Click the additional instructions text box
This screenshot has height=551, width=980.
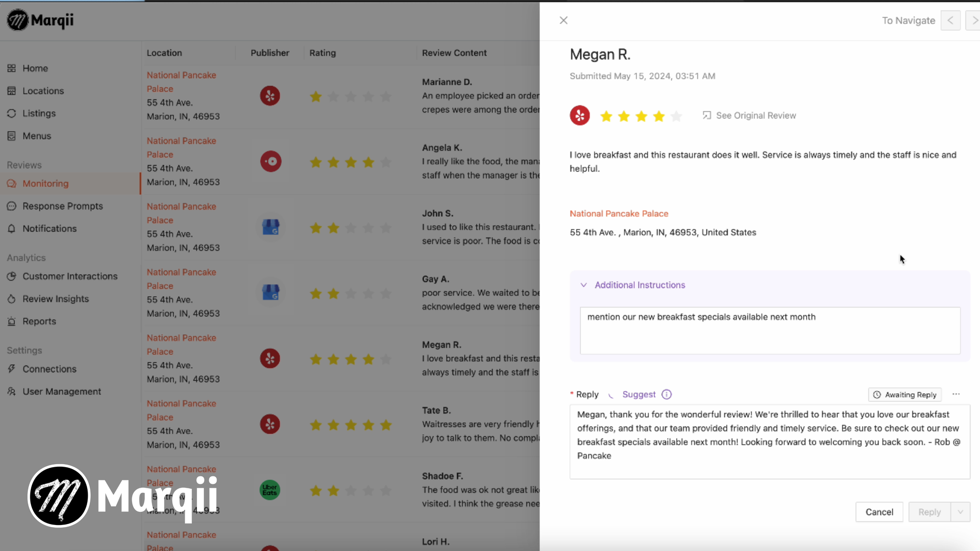[770, 331]
